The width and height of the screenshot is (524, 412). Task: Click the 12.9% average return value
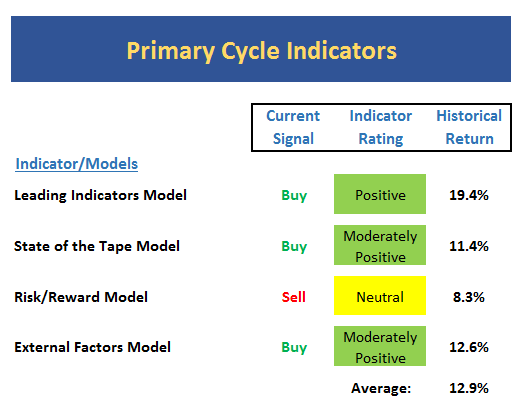tap(469, 388)
